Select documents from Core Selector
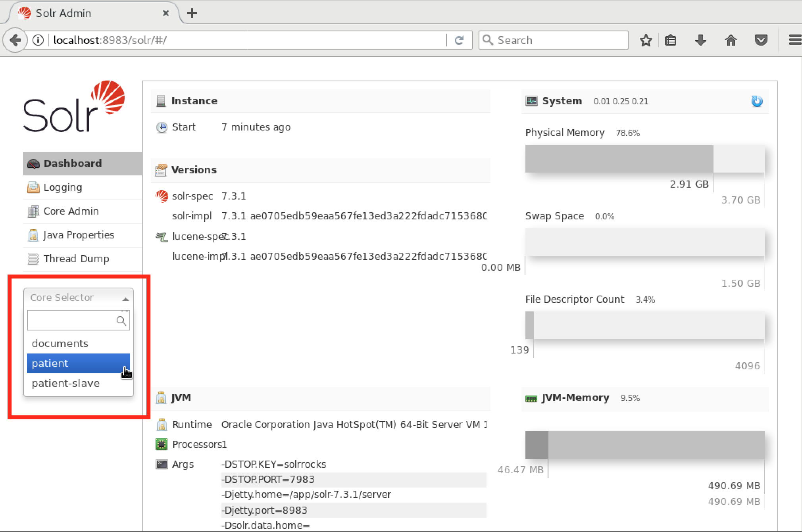802x532 pixels. tap(60, 343)
